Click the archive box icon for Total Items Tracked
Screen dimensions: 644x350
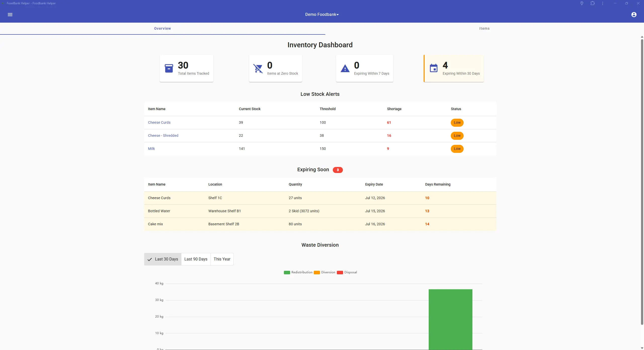(x=169, y=68)
